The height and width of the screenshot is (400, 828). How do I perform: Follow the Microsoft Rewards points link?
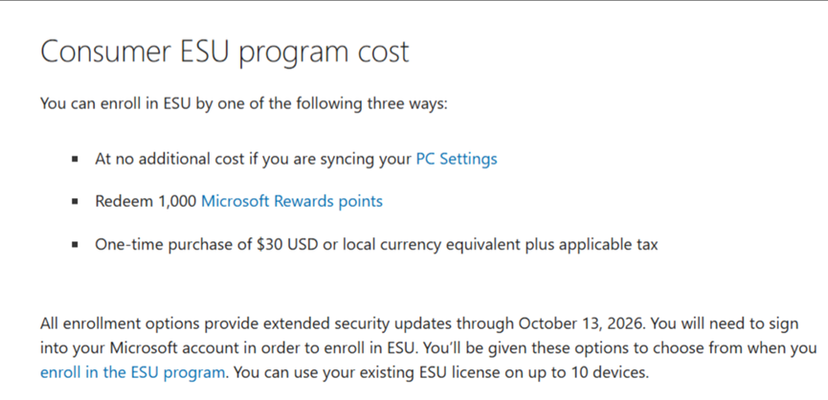pos(292,201)
